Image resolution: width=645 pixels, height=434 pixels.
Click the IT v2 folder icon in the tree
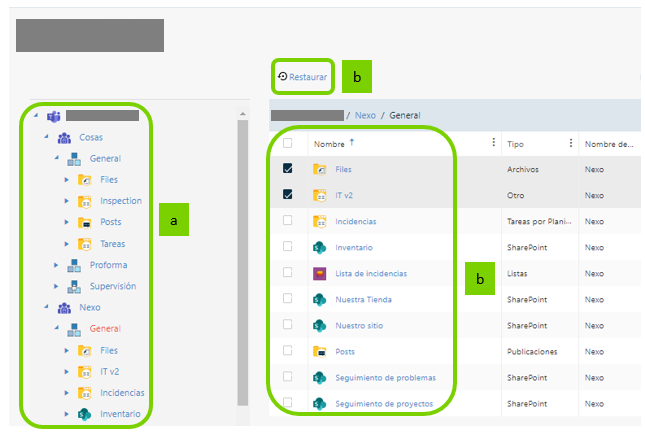(x=85, y=372)
